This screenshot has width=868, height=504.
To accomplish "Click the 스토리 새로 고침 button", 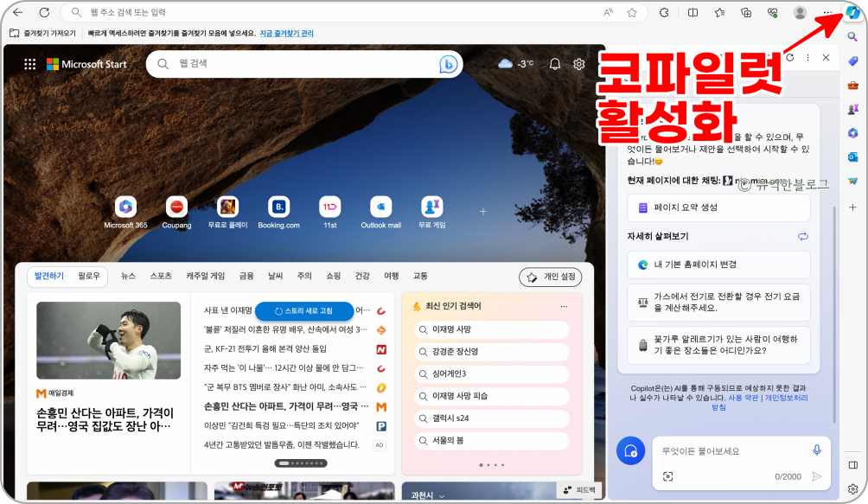I will click(x=304, y=311).
